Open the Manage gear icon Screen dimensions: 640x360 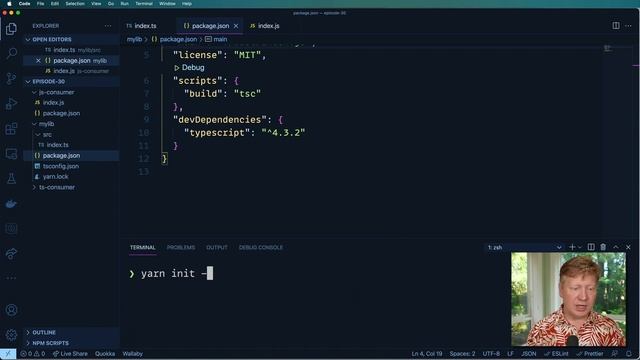(11, 335)
